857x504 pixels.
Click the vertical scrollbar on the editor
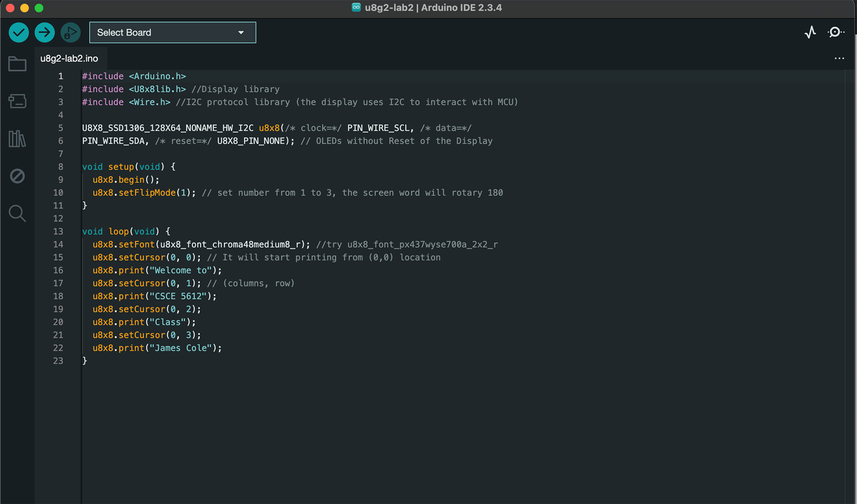(850, 238)
